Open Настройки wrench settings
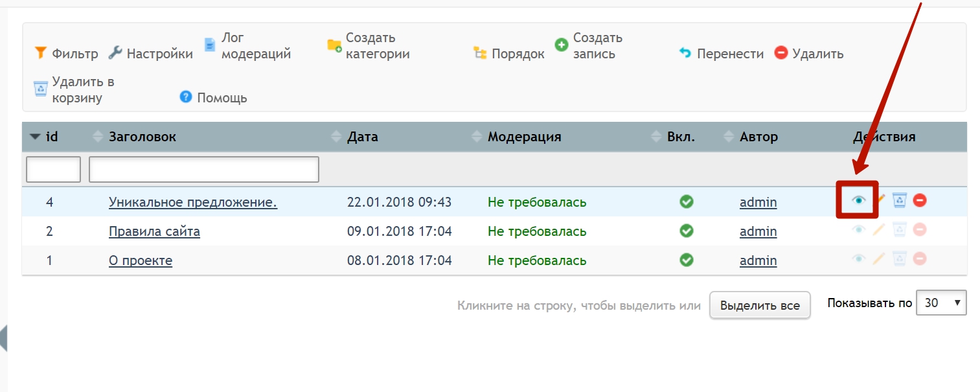The width and height of the screenshot is (980, 392). coord(115,53)
